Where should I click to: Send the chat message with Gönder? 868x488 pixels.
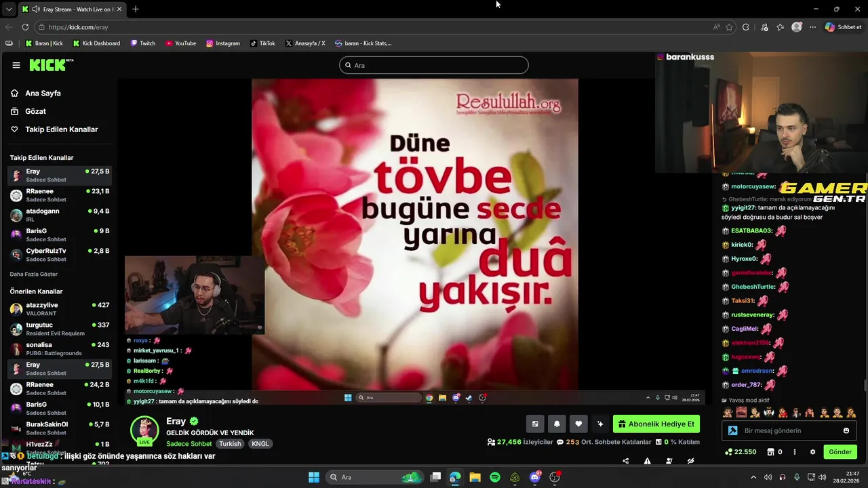coord(840,452)
